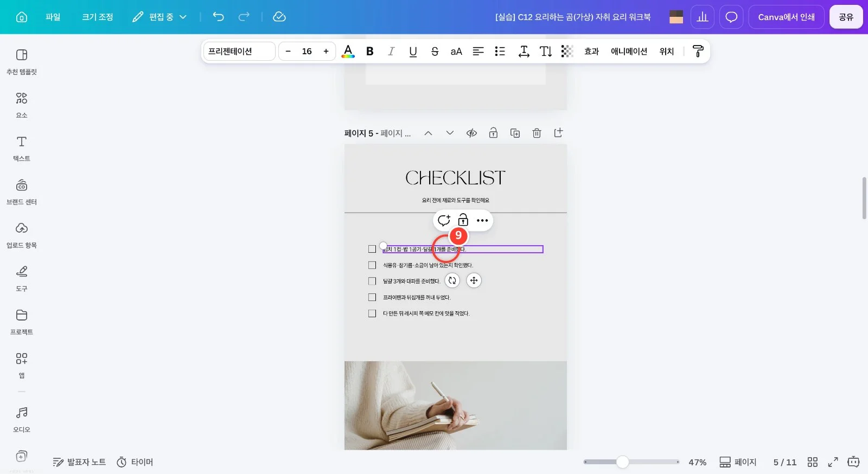Move page 5 up with chevron
Screen dimensions: 868x474
point(428,133)
